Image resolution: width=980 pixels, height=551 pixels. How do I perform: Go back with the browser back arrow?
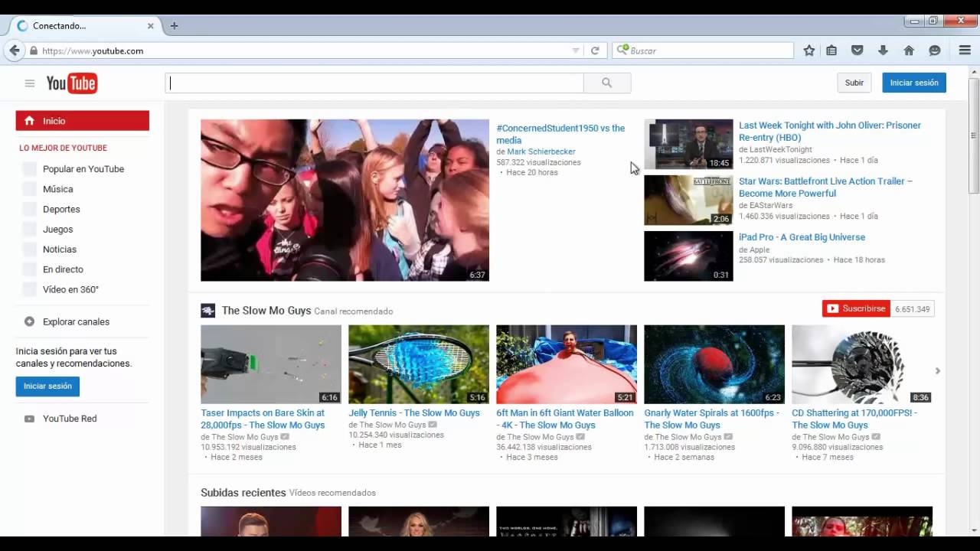(14, 51)
